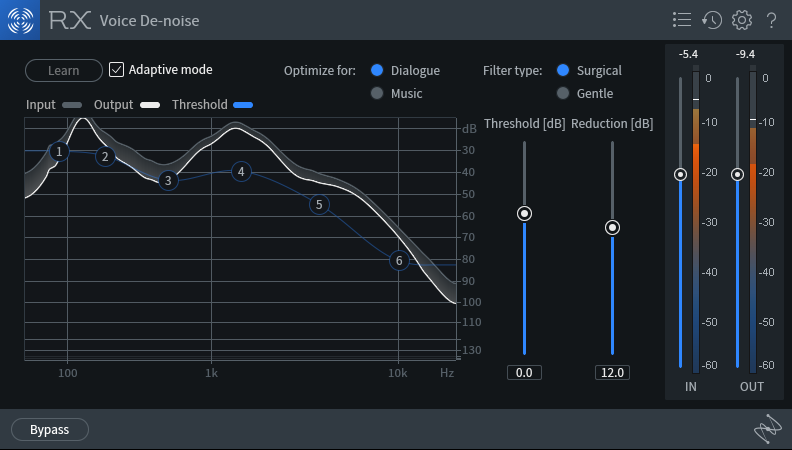Click the iZotope RX logo icon
Image resolution: width=792 pixels, height=450 pixels.
[x=20, y=20]
